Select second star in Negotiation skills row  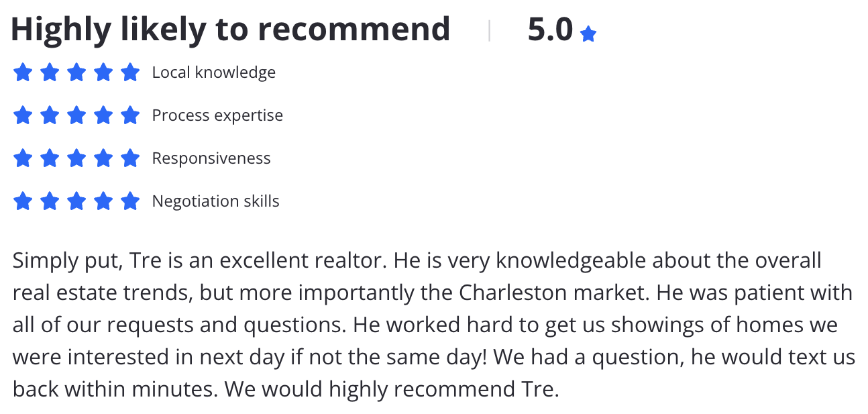point(50,201)
